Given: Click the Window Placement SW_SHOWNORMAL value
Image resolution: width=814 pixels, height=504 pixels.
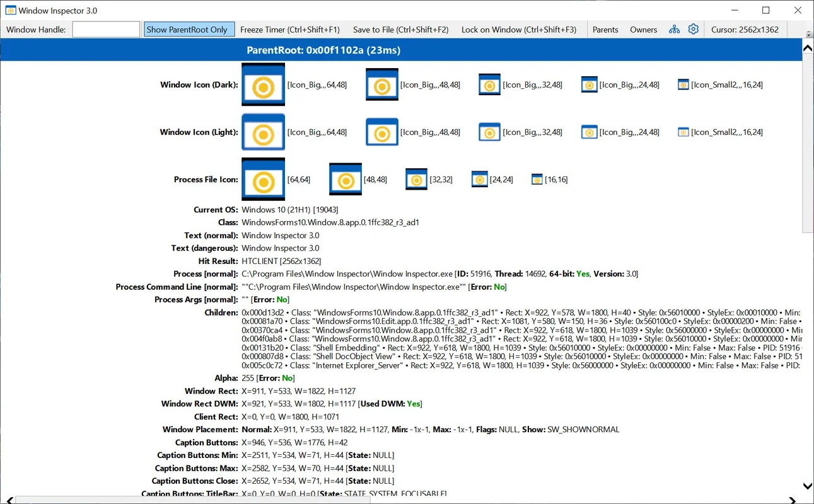Looking at the screenshot, I should 583,430.
